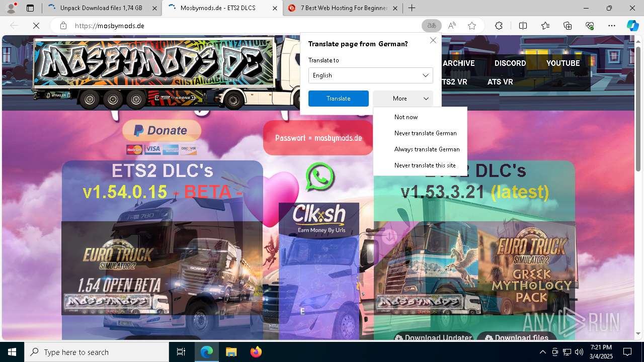Click the address bar URL field
644x362 pixels.
click(x=242, y=26)
